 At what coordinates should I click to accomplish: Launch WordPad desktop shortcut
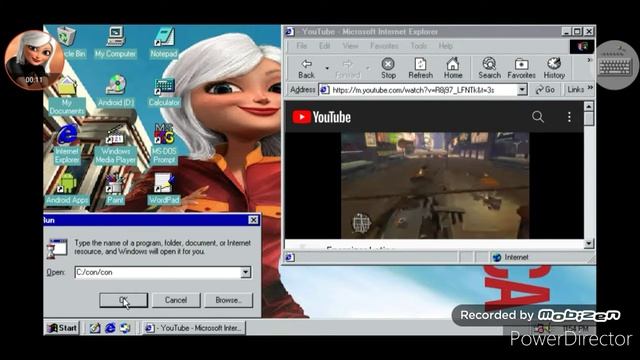pyautogui.click(x=164, y=189)
